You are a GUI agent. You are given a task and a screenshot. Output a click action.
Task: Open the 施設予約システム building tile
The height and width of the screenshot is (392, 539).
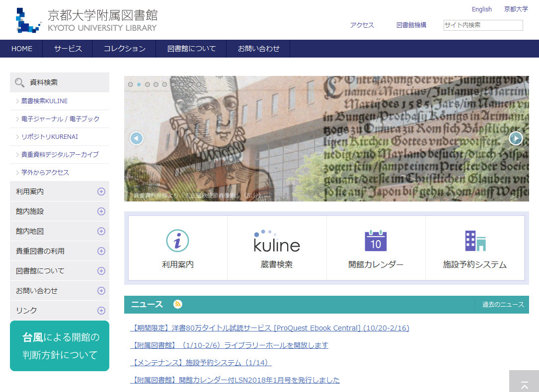point(475,248)
